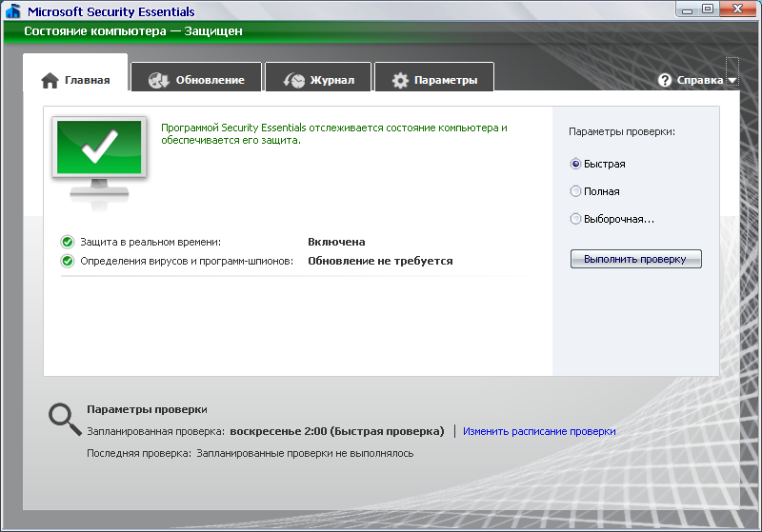Open the Параметры tab

[x=445, y=81]
